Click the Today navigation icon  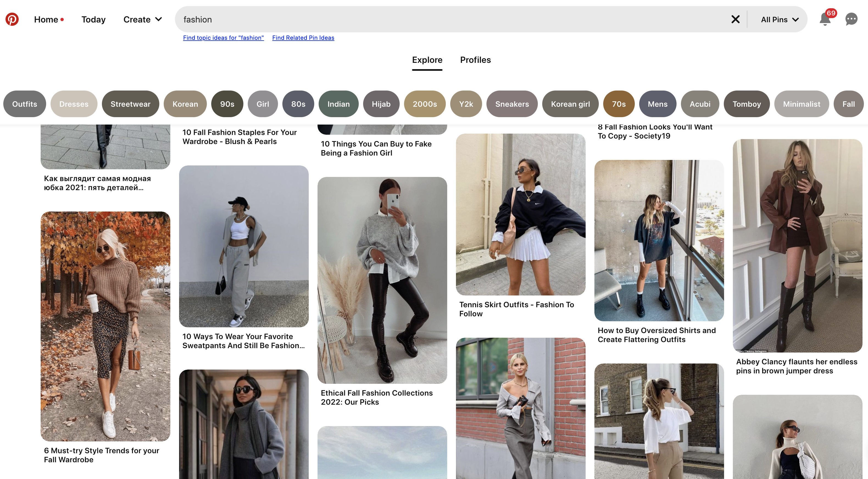point(93,19)
